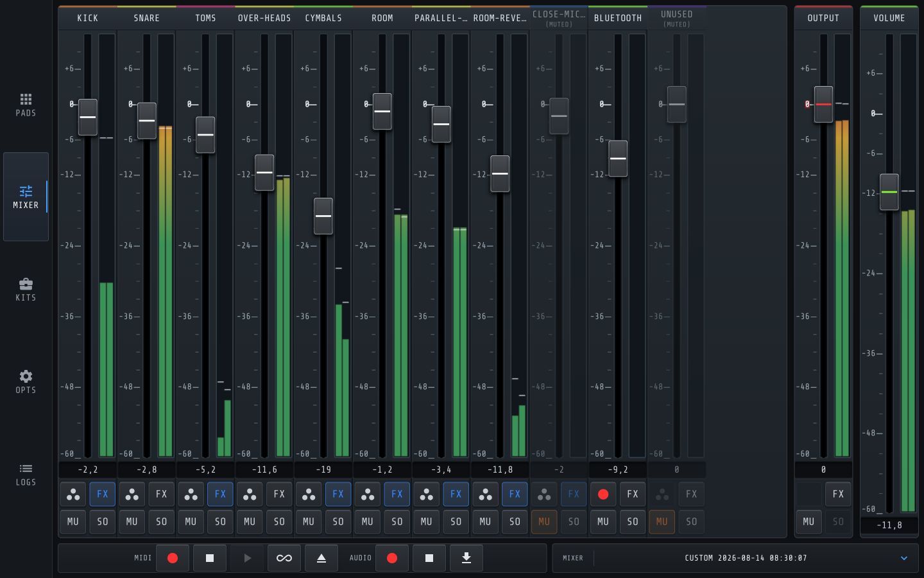Open Over-Heads channel routing dots icon
The width and height of the screenshot is (924, 578).
pyautogui.click(x=250, y=495)
